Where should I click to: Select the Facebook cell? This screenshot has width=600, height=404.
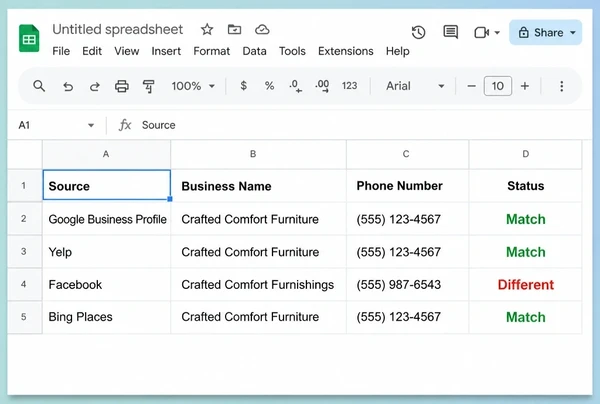point(106,284)
